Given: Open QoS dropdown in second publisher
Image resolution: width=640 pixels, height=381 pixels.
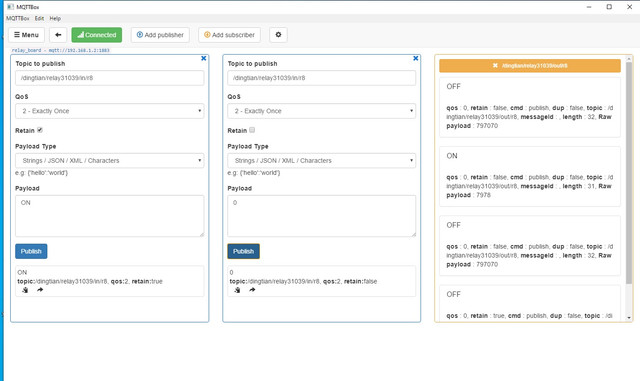Looking at the screenshot, I should click(322, 111).
